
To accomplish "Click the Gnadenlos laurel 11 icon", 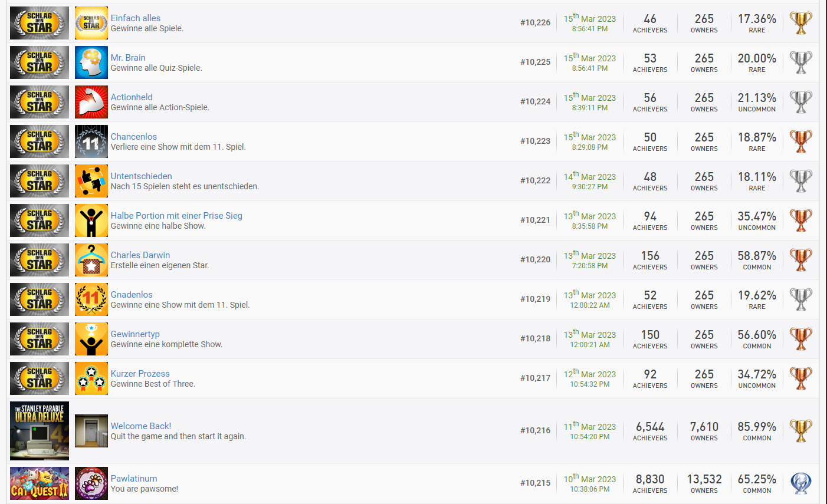I will 91,299.
